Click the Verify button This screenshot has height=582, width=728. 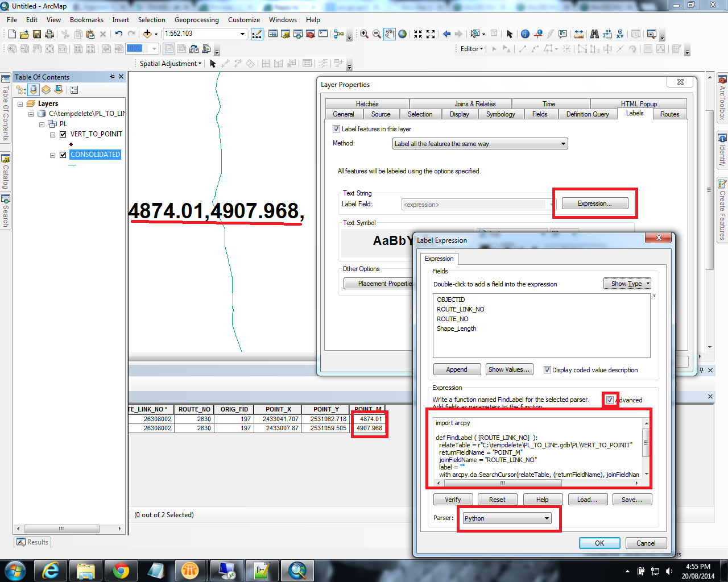coord(453,500)
